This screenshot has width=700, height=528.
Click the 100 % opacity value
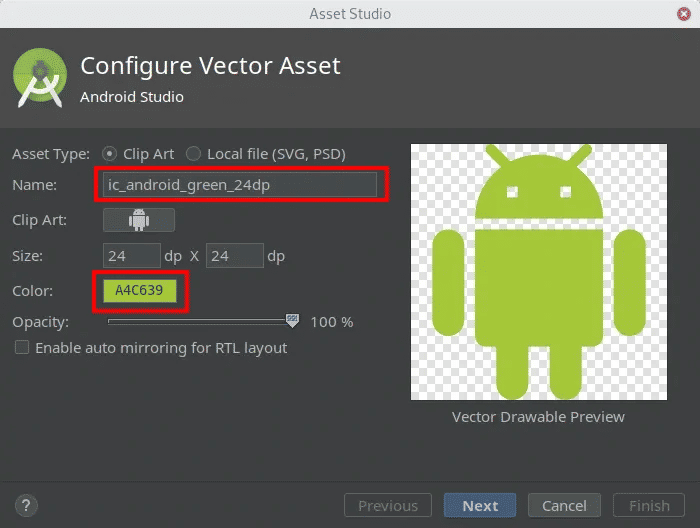point(332,322)
